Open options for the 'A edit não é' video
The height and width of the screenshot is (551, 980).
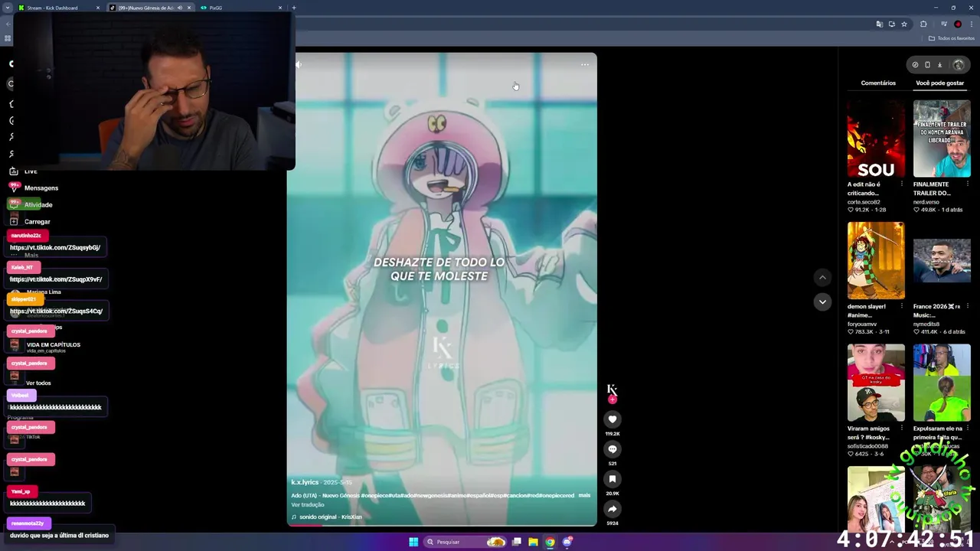tap(901, 184)
